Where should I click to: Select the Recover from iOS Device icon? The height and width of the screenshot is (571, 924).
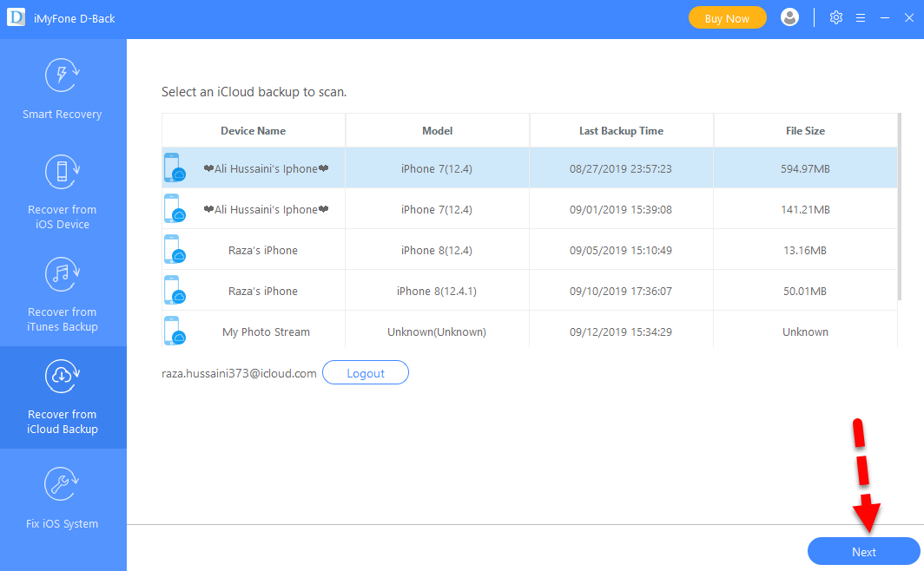(63, 170)
